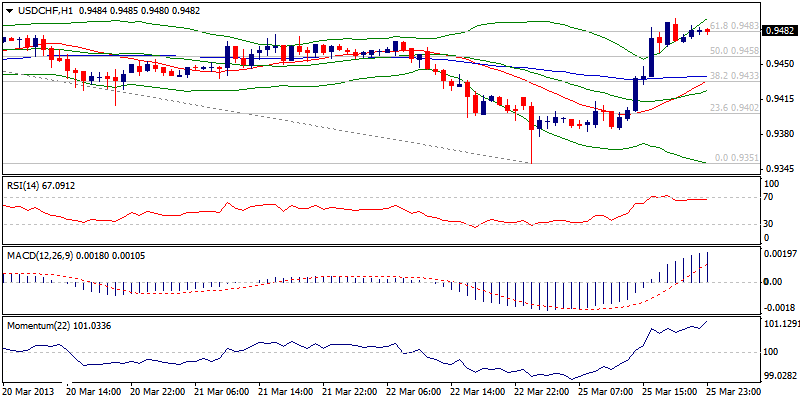Click the 101.1291 value on Momentum scale
Screen dimensions: 800x400
(780, 324)
